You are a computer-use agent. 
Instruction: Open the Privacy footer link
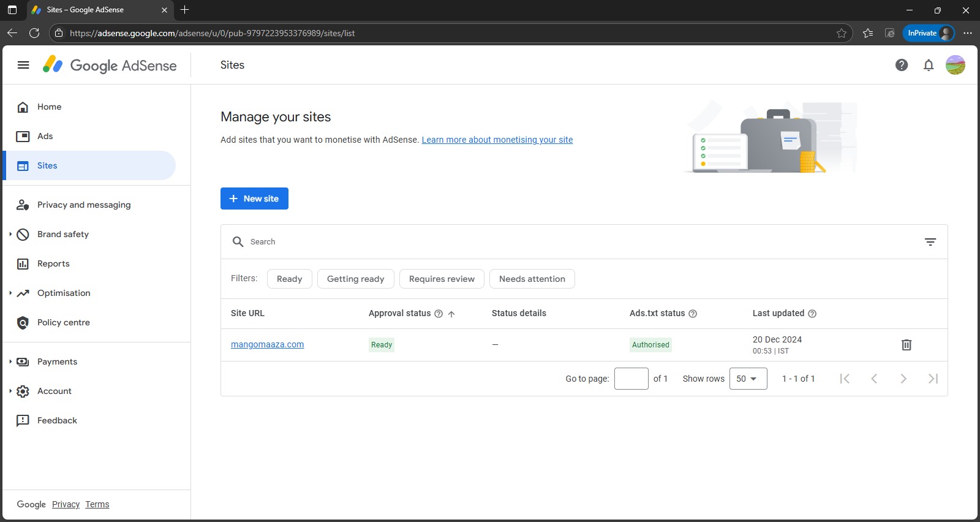click(x=66, y=504)
